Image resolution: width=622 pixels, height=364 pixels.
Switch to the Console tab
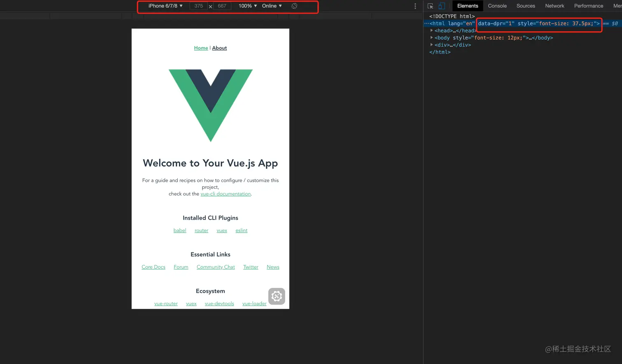click(x=497, y=6)
